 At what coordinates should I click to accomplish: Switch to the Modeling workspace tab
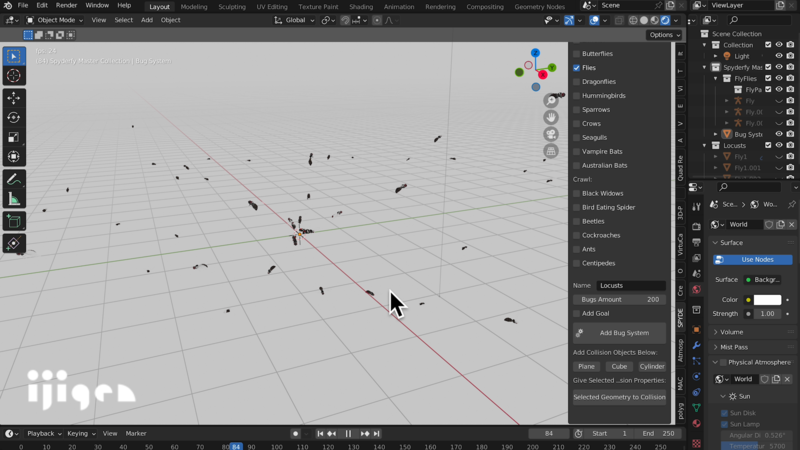194,7
